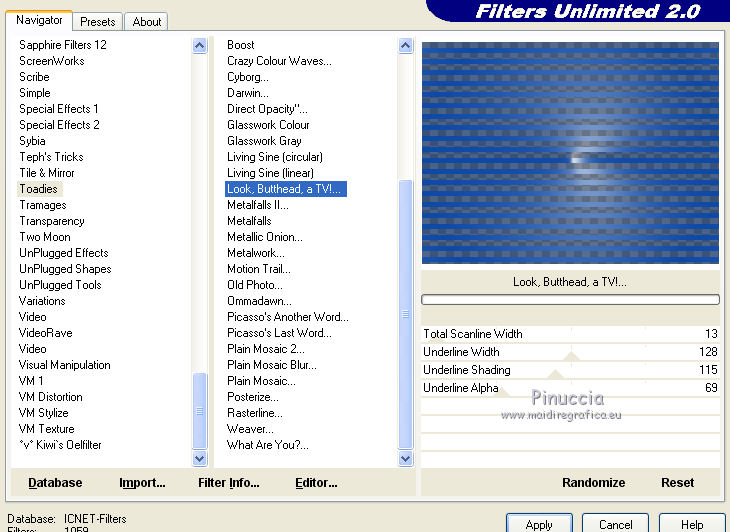Open Help
This screenshot has height=532, width=730.
coord(692,524)
